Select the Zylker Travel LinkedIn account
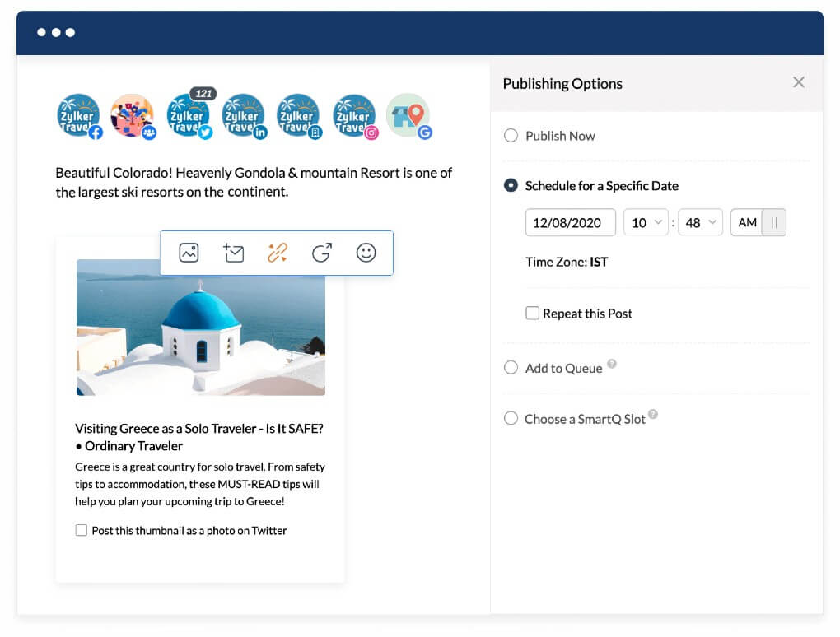840x637 pixels. (244, 116)
